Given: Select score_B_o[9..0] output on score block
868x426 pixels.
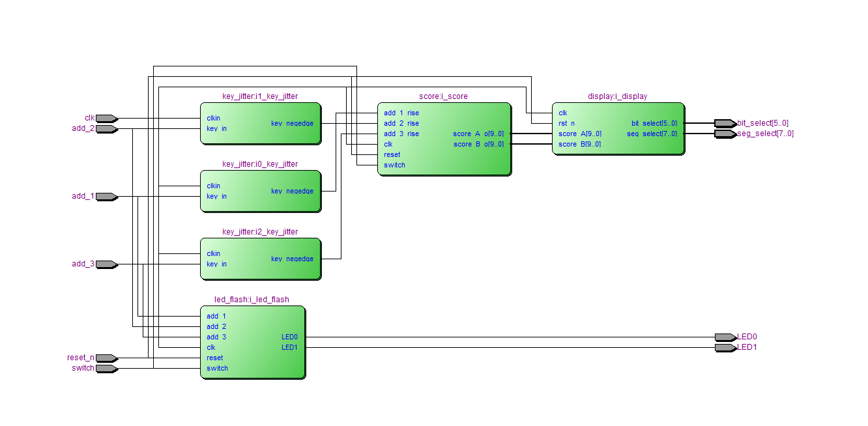Looking at the screenshot, I should click(478, 145).
